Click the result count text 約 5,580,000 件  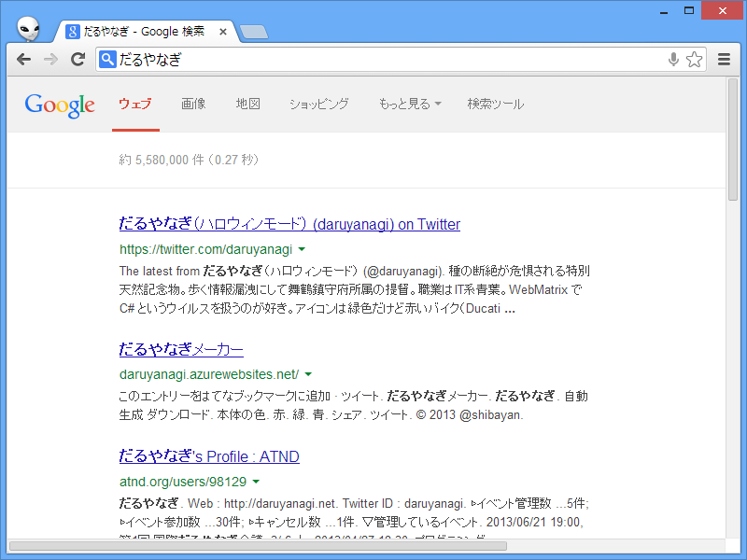pos(162,160)
